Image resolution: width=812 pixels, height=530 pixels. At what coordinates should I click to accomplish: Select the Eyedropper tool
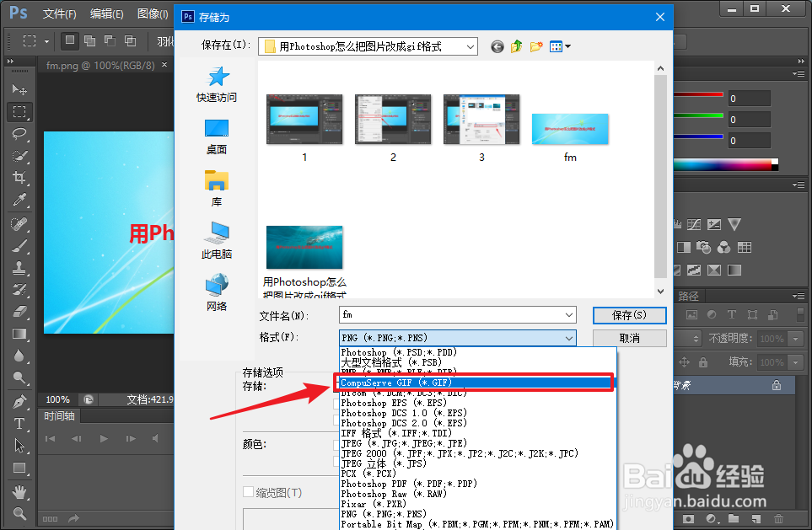tap(19, 199)
